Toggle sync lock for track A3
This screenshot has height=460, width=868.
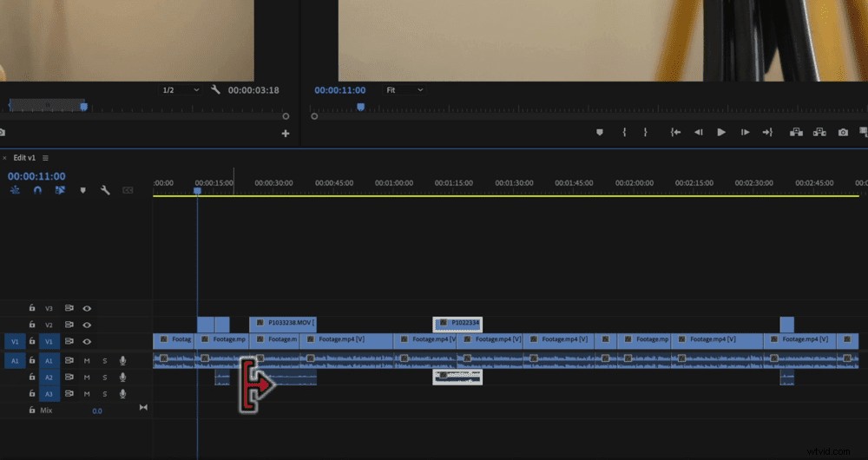point(69,393)
